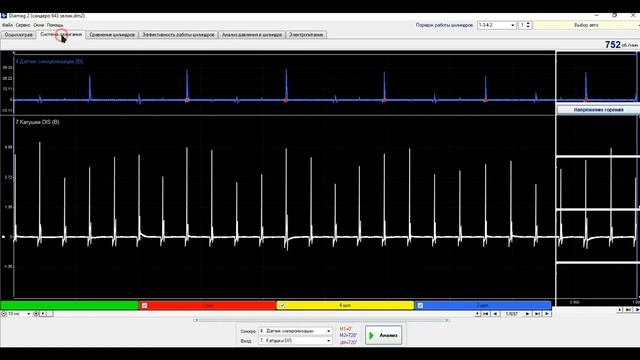Image resolution: width=640 pixels, height=360 pixels.
Task: Click the zoom icon beside time scale
Action: (36, 314)
